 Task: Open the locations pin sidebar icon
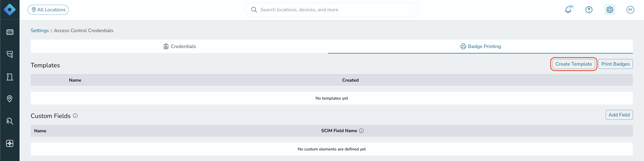coord(10,99)
